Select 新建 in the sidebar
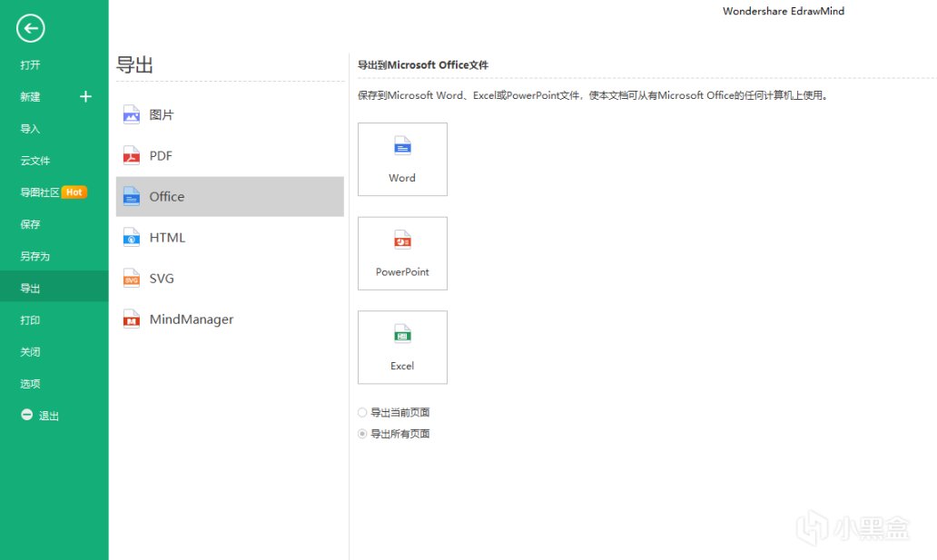The height and width of the screenshot is (560, 937). point(31,96)
